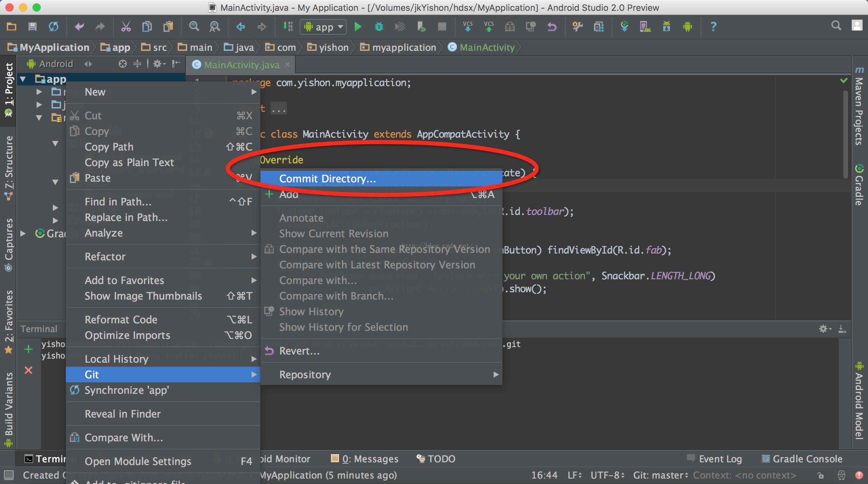
Task: Expand the Refactor submenu
Action: [x=163, y=257]
